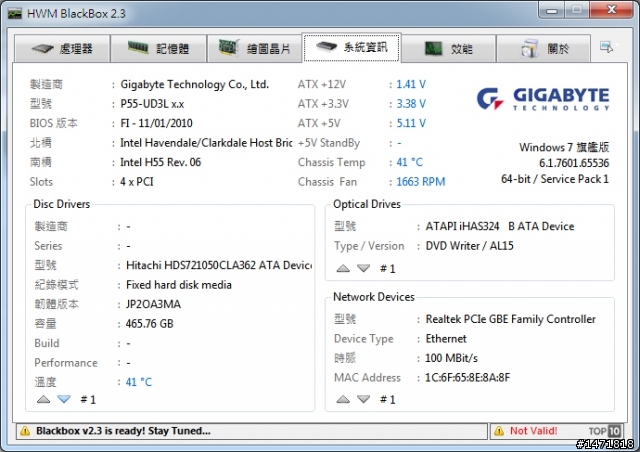Open the TOP 10 button in status bar
Screen dimensions: 640x452
[x=605, y=431]
